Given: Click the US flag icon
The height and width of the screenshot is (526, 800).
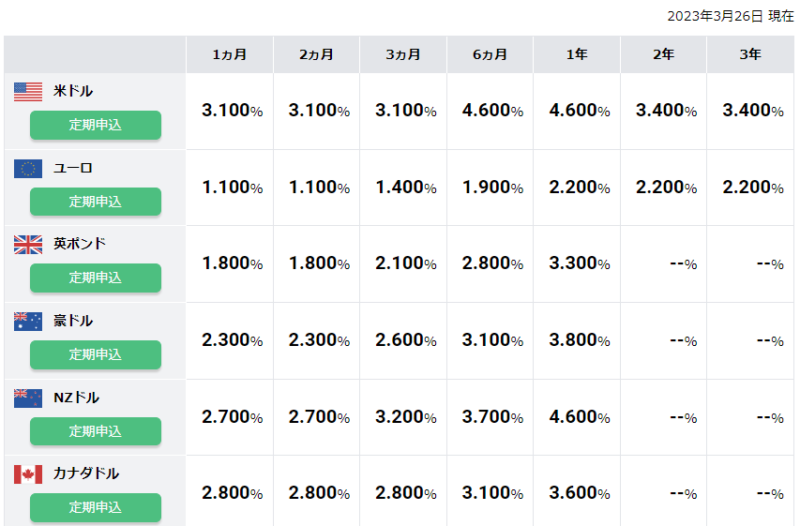Looking at the screenshot, I should pos(28,92).
